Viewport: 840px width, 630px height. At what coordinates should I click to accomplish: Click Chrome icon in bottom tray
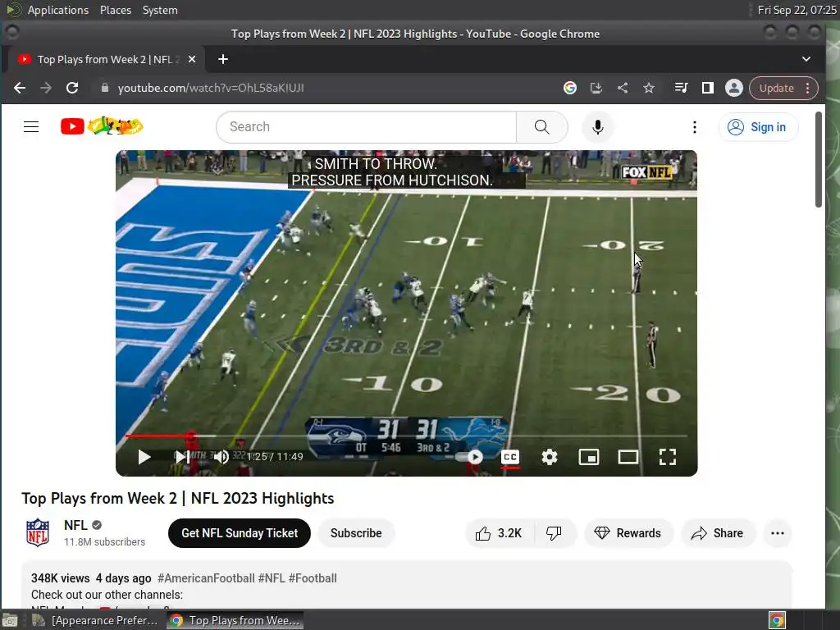point(777,620)
